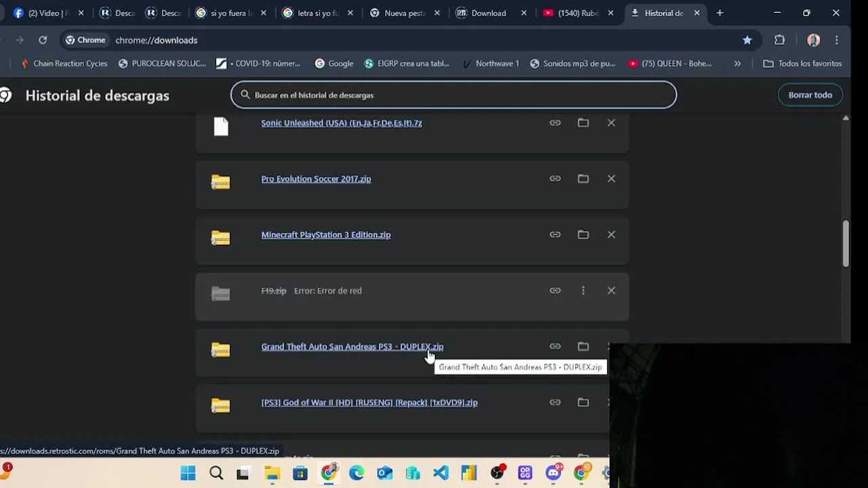The height and width of the screenshot is (488, 868).
Task: Focus the Buscar en el historial search field
Action: [x=454, y=95]
